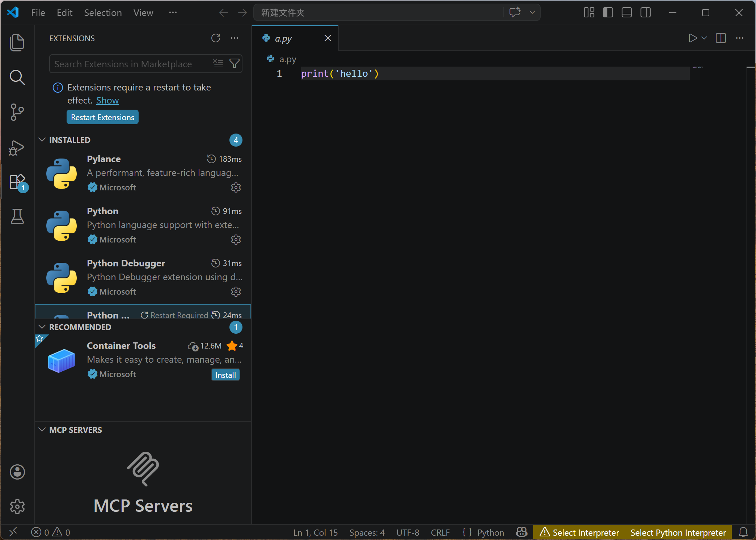Screen dimensions: 756x540
Task: Open Extensions view more actions menu
Action: pos(235,38)
